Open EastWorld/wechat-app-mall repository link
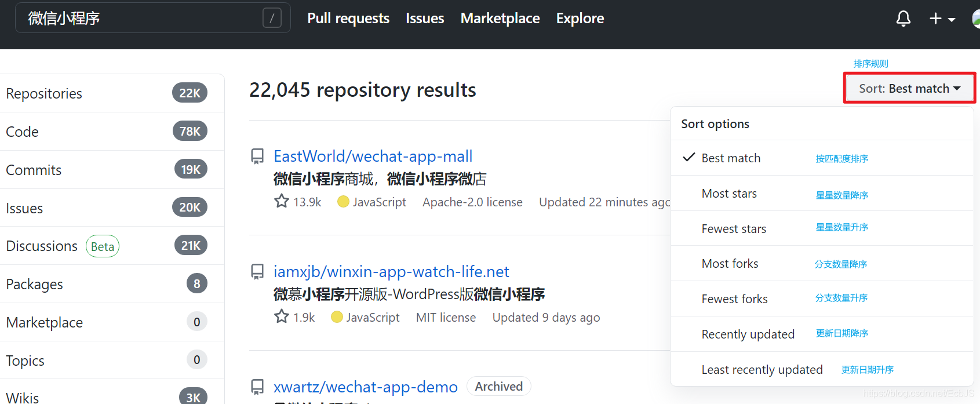980x404 pixels. coord(373,156)
